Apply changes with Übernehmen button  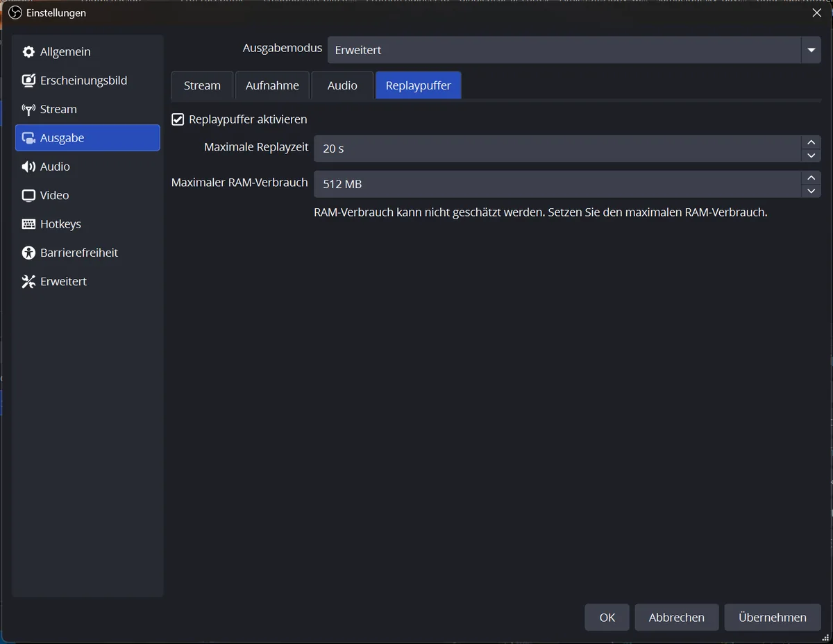pos(773,617)
